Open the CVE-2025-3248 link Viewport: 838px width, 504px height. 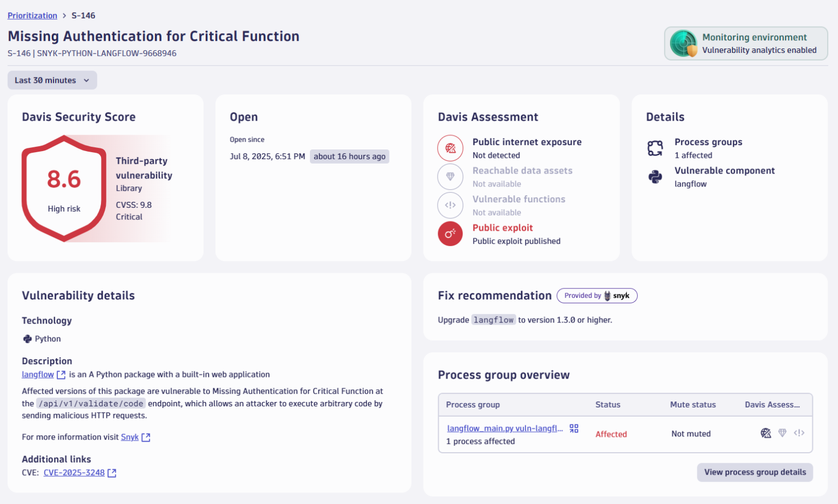[74, 472]
